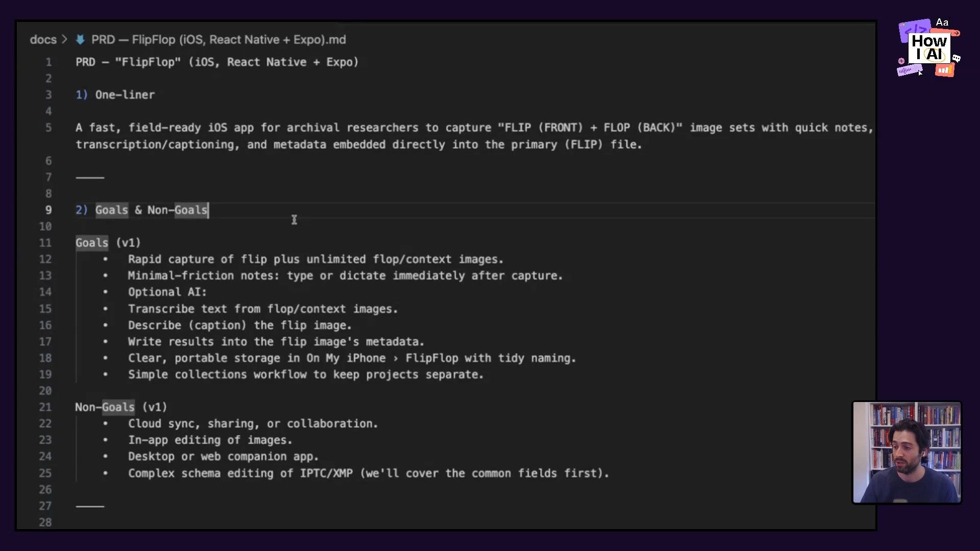
Task: Click line number 9 in gutter
Action: 48,210
